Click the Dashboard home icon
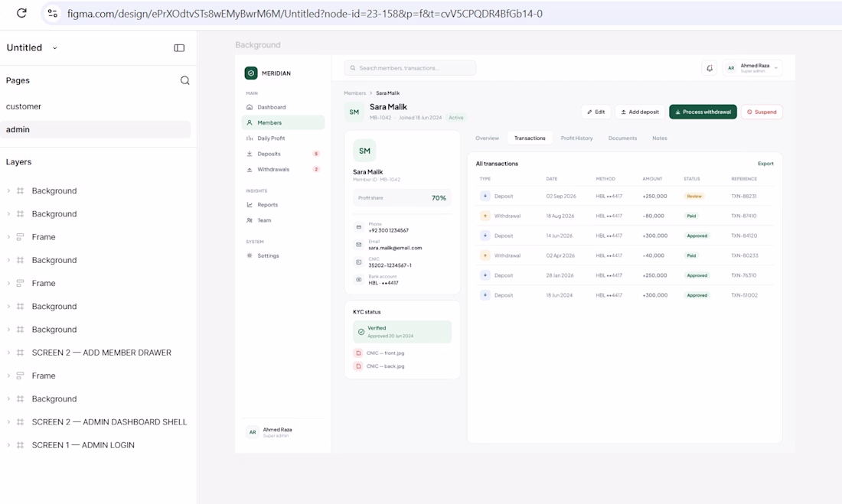This screenshot has width=842, height=504. [x=250, y=107]
